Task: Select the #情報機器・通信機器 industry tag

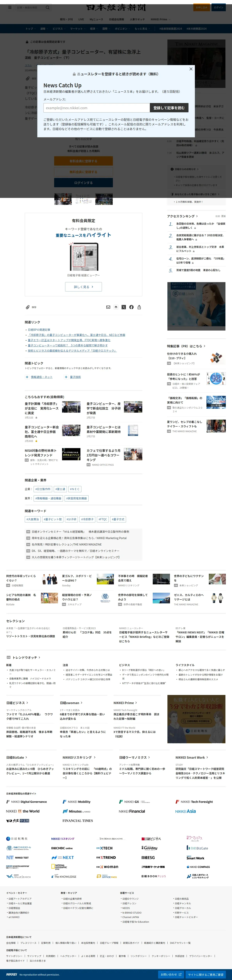Action: point(48,498)
